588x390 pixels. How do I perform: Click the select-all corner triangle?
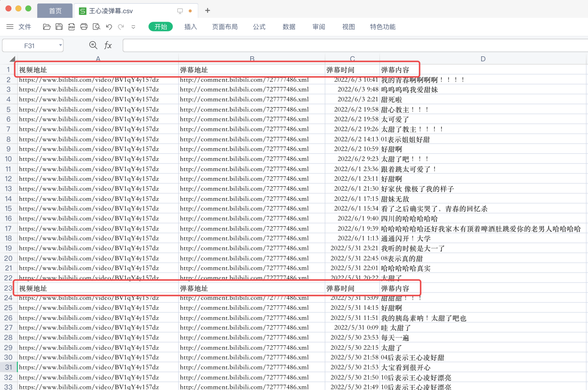[x=12, y=59]
